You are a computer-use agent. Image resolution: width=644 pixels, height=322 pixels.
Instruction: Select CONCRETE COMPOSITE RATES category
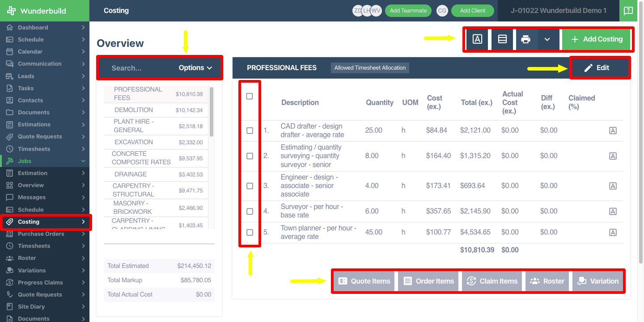[x=156, y=158]
